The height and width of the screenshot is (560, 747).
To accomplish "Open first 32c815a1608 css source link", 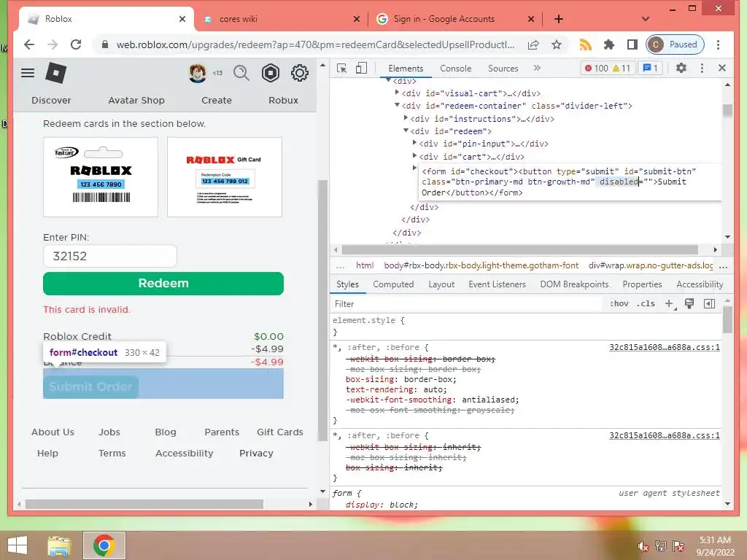I will tap(665, 347).
